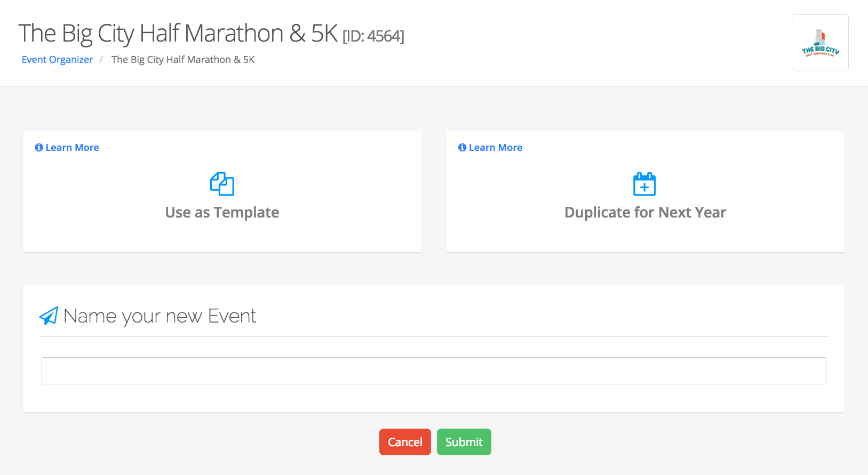Select the Use as Template label
The width and height of the screenshot is (868, 475).
[222, 213]
